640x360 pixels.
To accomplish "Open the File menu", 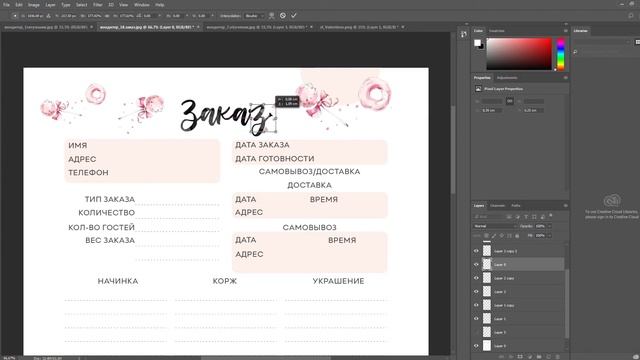I will pos(7,5).
